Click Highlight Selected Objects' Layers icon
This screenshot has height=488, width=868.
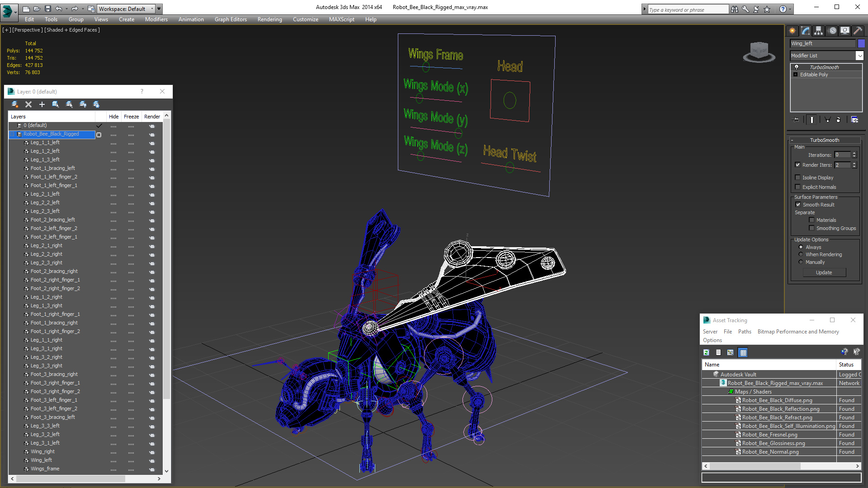(x=69, y=104)
